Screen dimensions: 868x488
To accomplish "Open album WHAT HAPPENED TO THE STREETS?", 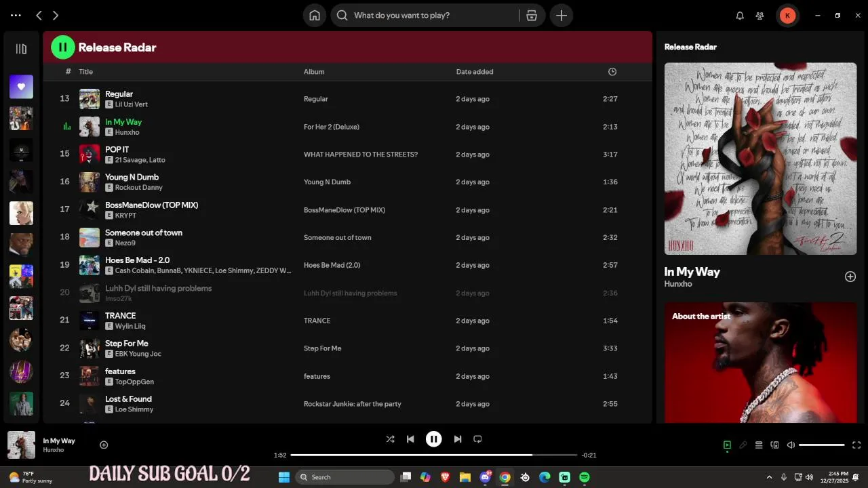I will (361, 155).
